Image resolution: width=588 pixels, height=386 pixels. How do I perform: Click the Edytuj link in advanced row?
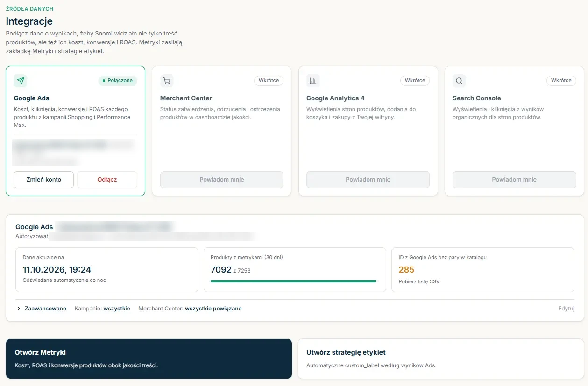(566, 309)
